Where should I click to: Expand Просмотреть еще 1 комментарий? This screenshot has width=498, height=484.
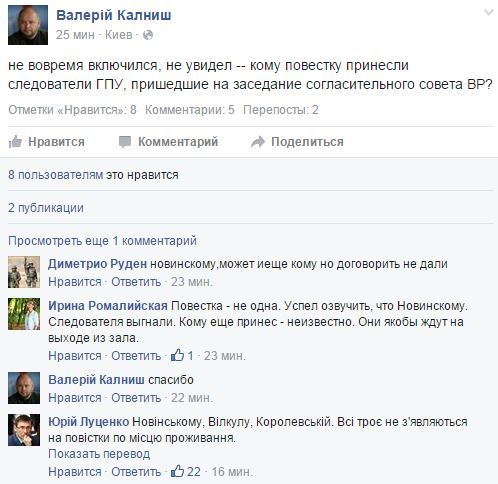[x=102, y=241]
